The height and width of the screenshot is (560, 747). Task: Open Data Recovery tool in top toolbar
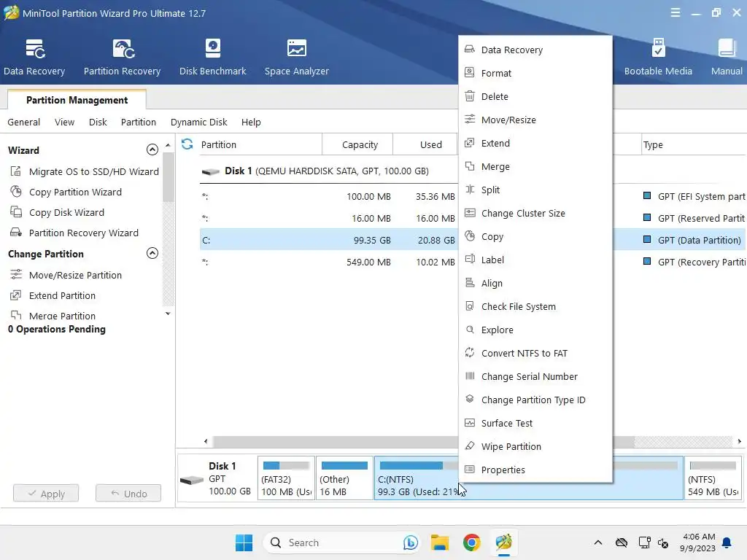pos(34,57)
